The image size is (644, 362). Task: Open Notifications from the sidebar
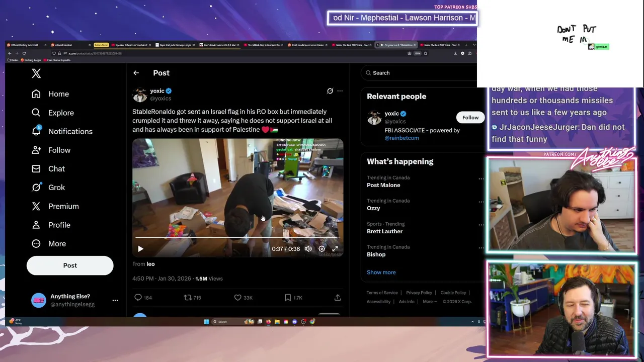point(62,131)
